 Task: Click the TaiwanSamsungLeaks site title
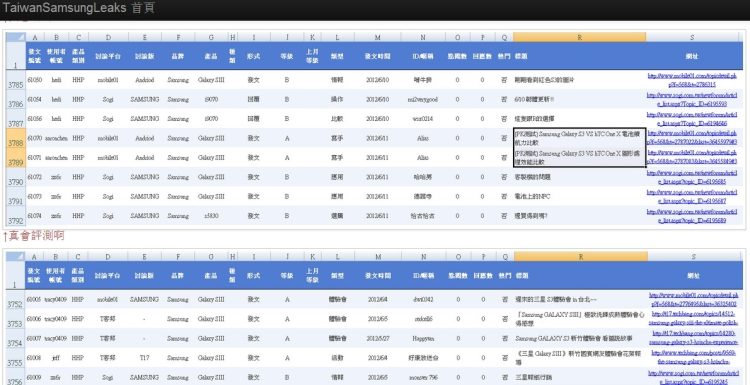click(x=65, y=8)
